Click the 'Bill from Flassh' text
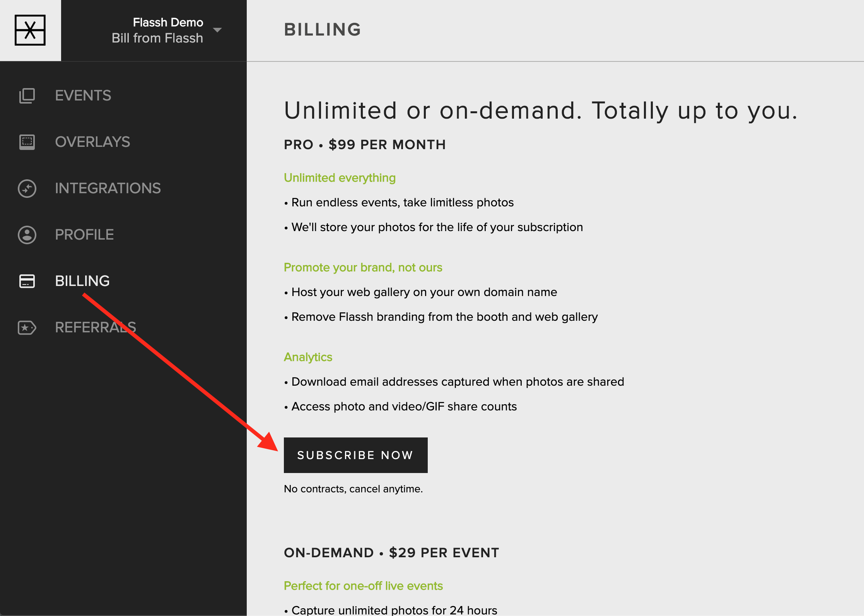The height and width of the screenshot is (616, 864). tap(157, 38)
